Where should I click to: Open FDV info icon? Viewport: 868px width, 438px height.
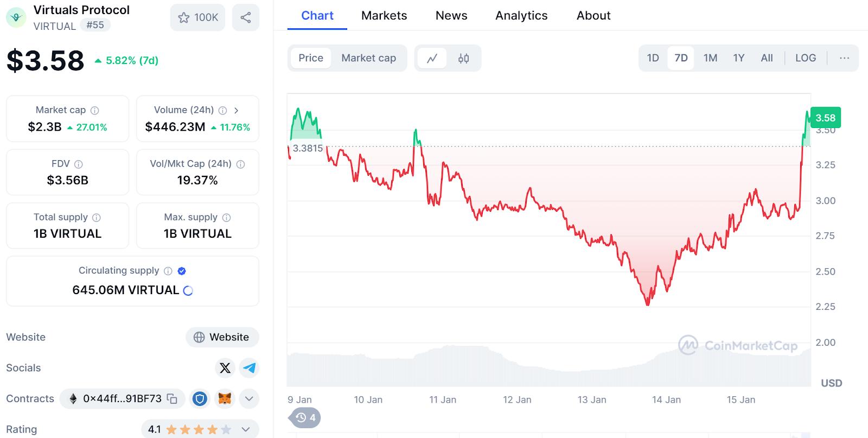click(x=79, y=164)
